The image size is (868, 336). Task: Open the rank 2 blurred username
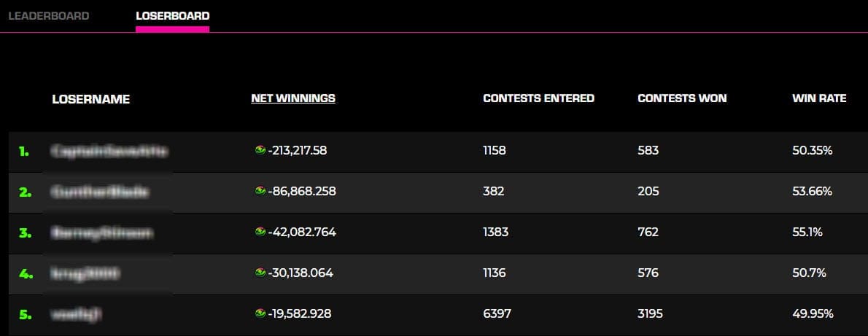tap(100, 192)
